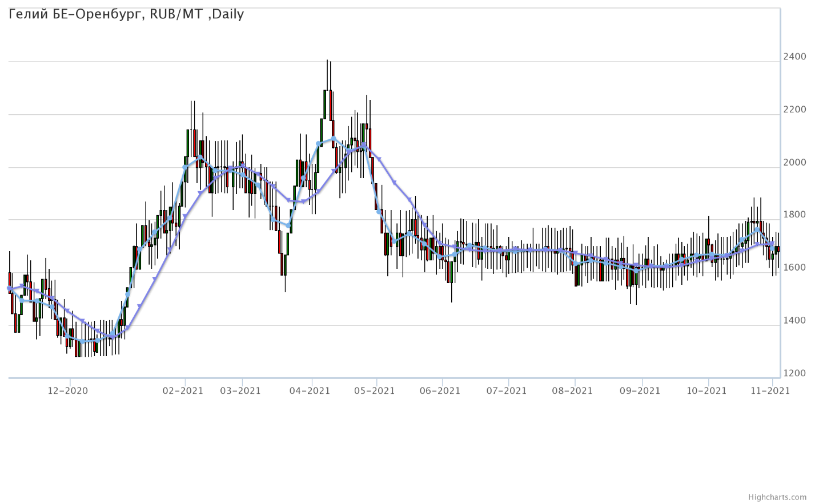Select the 02-2021 date axis label
The width and height of the screenshot is (815, 504).
(183, 390)
